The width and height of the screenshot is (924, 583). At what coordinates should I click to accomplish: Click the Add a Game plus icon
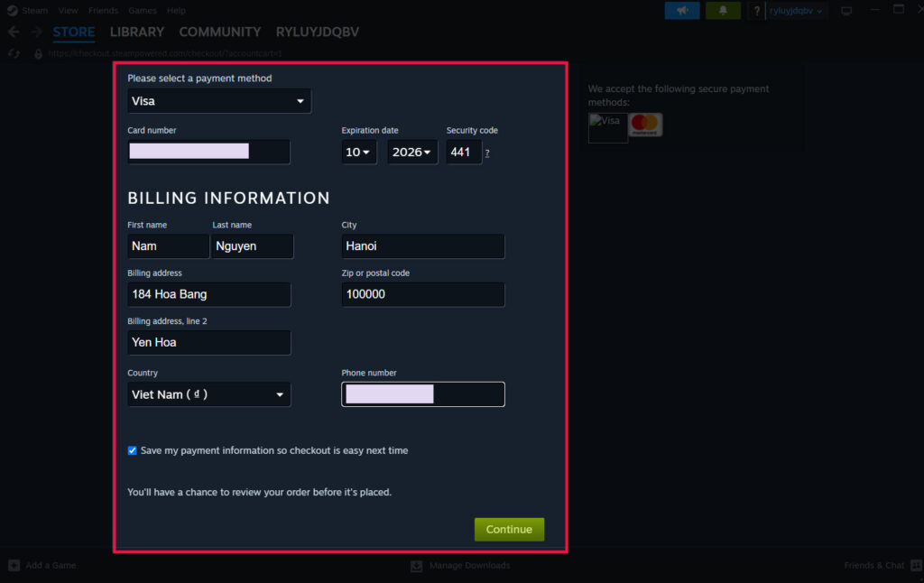[14, 565]
